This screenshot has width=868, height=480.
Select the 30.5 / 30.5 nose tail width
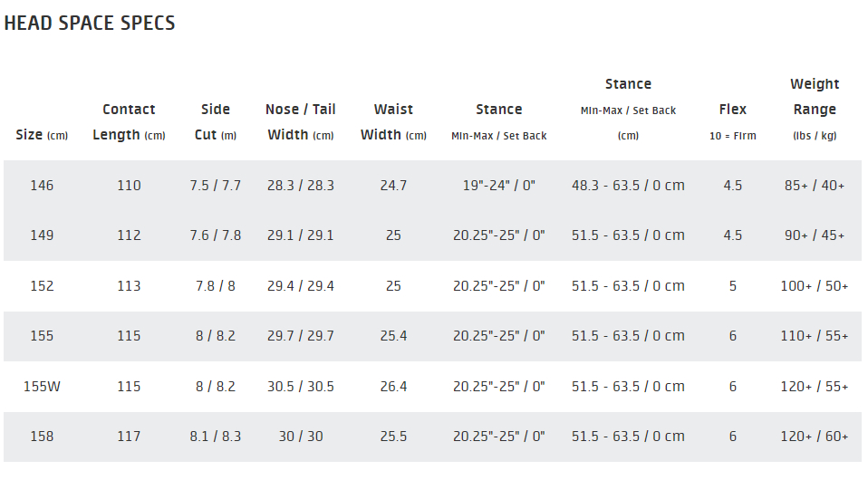(x=301, y=387)
